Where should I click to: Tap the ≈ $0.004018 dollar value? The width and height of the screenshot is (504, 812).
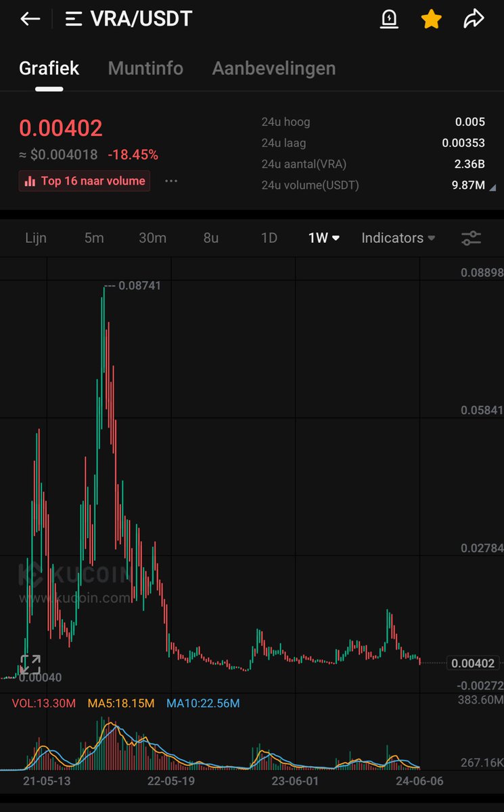click(x=58, y=155)
